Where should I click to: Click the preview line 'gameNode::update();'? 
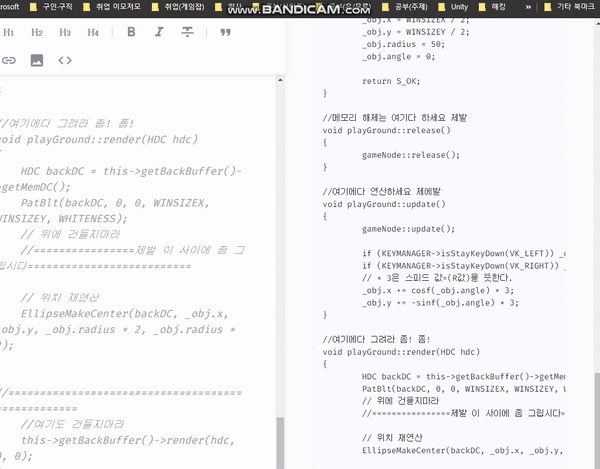click(x=408, y=229)
